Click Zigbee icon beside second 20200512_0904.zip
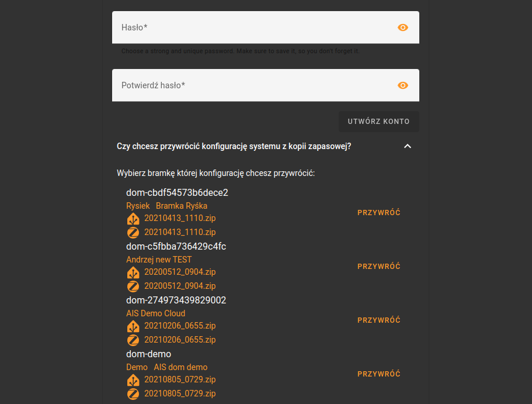Image resolution: width=532 pixels, height=404 pixels. tap(133, 286)
